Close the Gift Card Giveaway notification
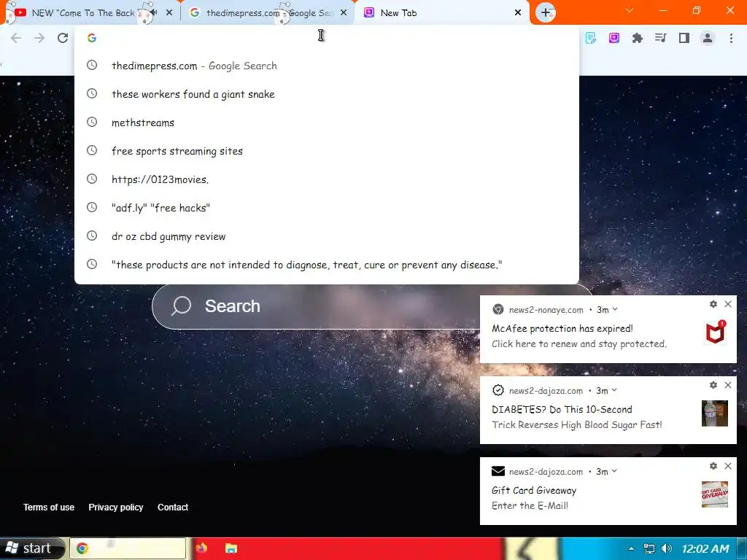This screenshot has width=747, height=560. point(728,466)
